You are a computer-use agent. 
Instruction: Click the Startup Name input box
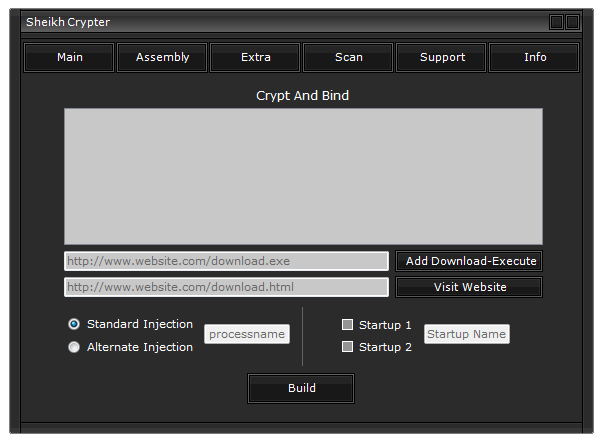pyautogui.click(x=466, y=334)
